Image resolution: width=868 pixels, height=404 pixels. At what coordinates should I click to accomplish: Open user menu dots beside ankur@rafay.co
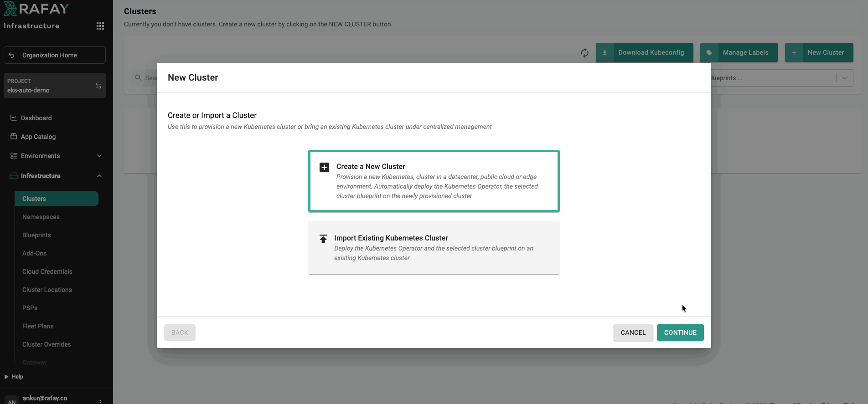click(x=100, y=400)
